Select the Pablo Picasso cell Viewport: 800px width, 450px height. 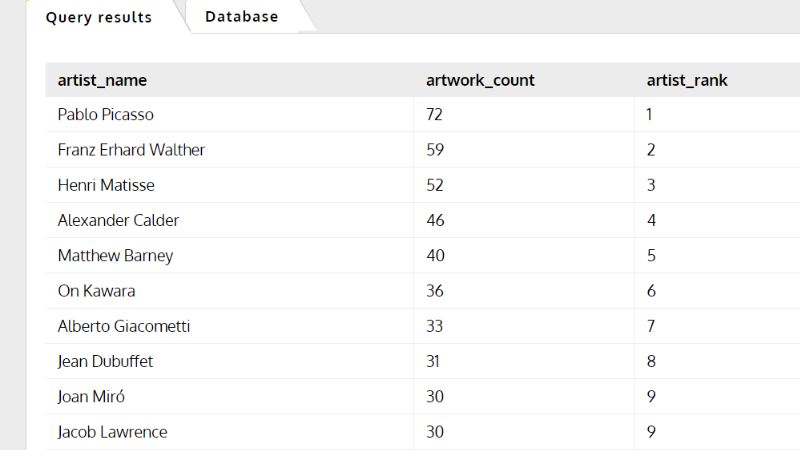coord(106,114)
